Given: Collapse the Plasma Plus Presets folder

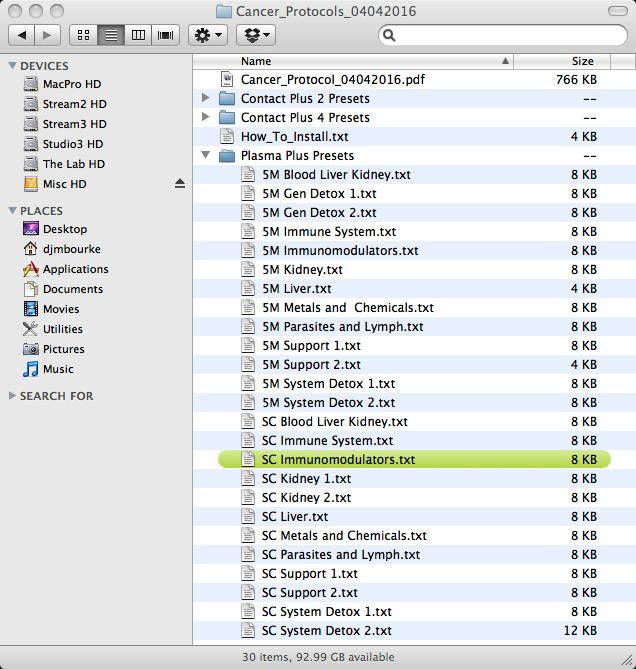Looking at the screenshot, I should (x=206, y=155).
